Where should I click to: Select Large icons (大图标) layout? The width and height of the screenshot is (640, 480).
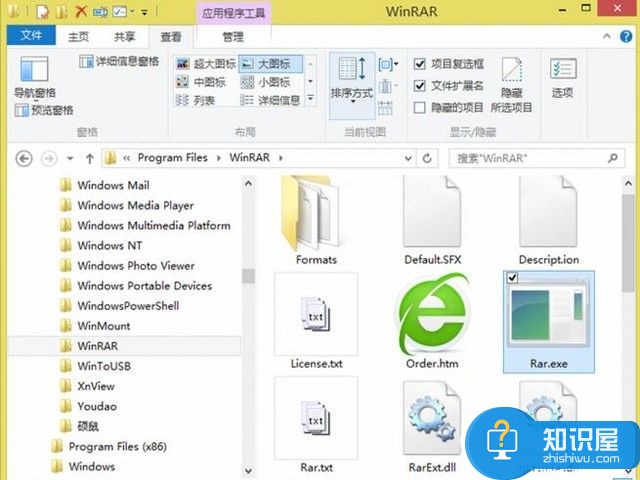point(271,64)
